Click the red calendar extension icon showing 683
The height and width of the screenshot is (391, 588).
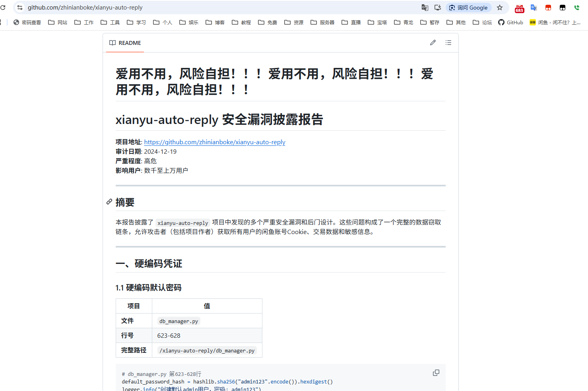519,8
